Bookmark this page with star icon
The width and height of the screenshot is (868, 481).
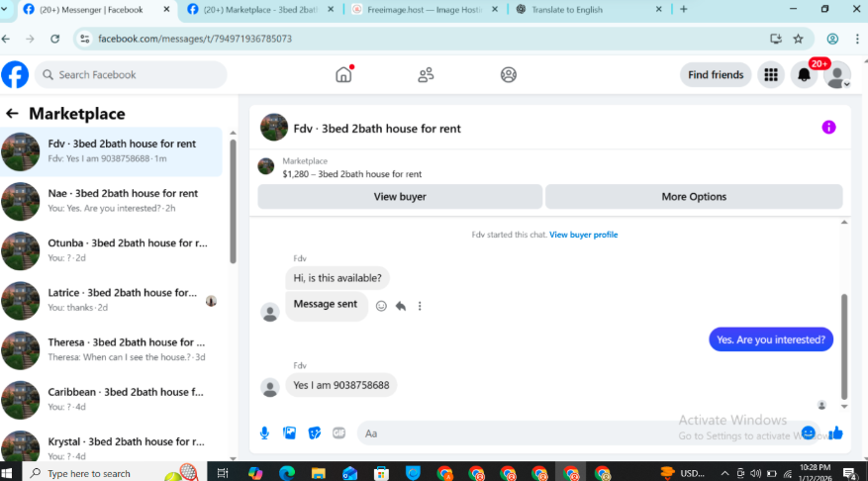coord(798,39)
